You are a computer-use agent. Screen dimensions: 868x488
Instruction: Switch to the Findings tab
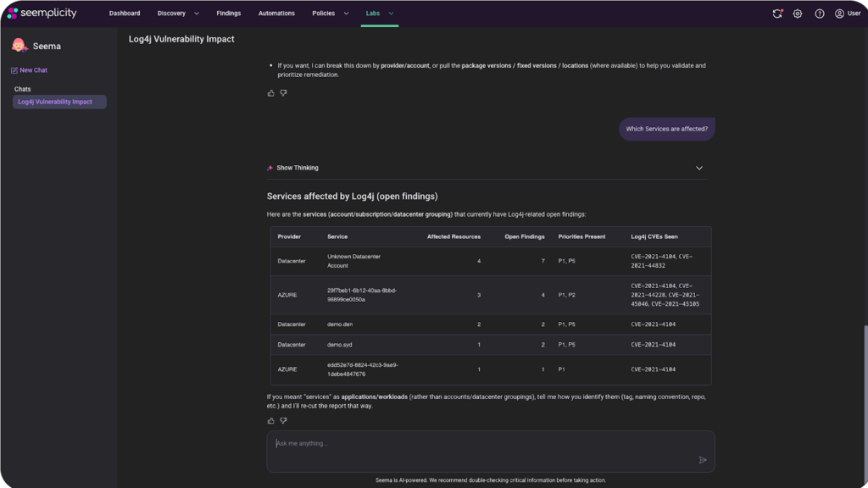(x=229, y=14)
